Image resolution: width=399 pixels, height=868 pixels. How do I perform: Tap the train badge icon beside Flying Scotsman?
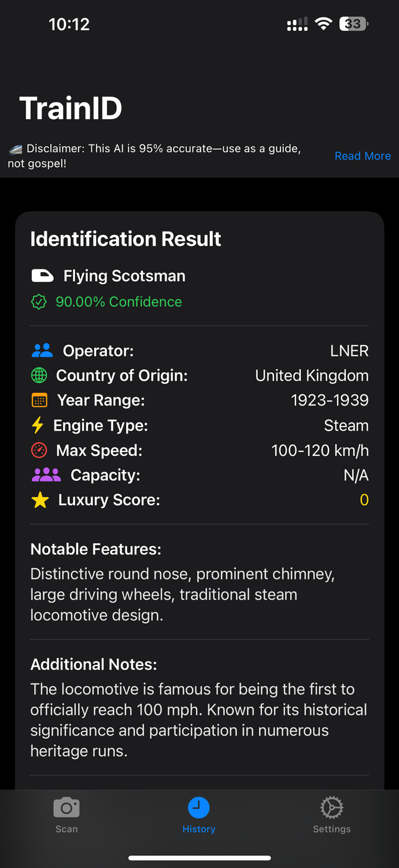tap(42, 276)
